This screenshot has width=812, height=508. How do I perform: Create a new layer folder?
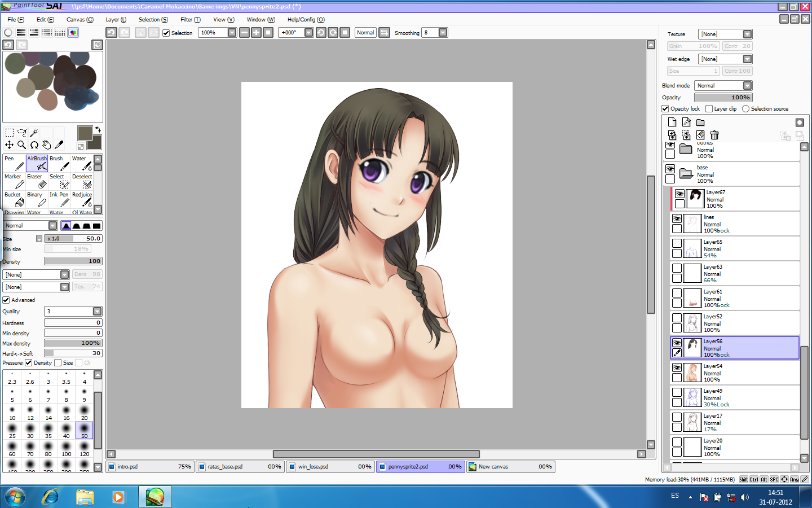[700, 122]
